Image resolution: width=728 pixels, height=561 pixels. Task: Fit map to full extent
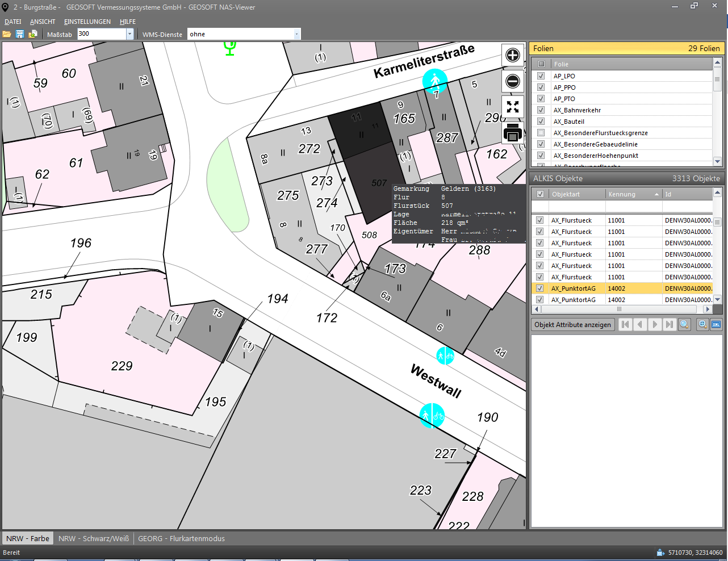point(513,107)
